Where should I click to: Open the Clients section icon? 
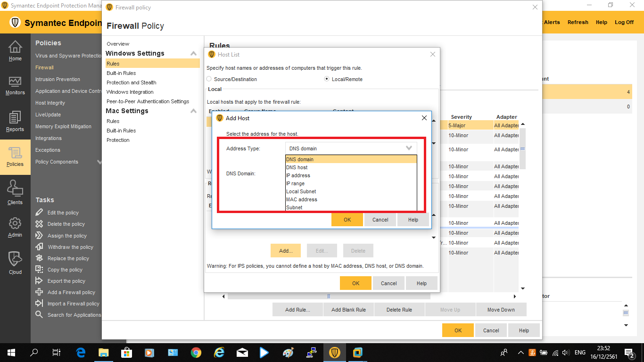point(15,189)
